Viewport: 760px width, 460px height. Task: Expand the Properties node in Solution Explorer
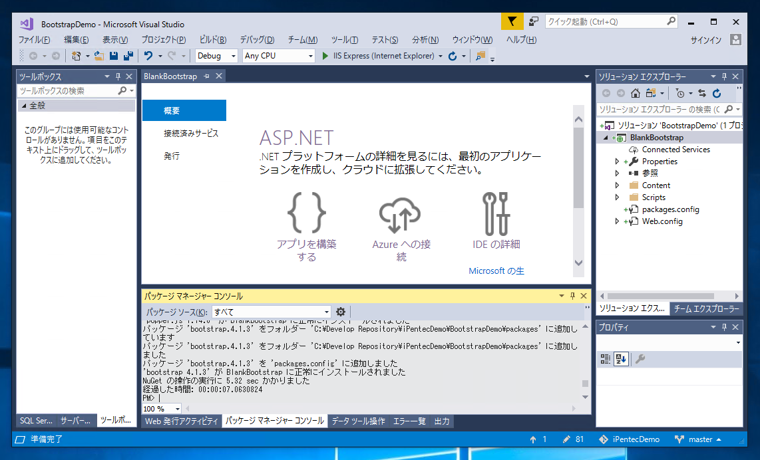click(617, 161)
